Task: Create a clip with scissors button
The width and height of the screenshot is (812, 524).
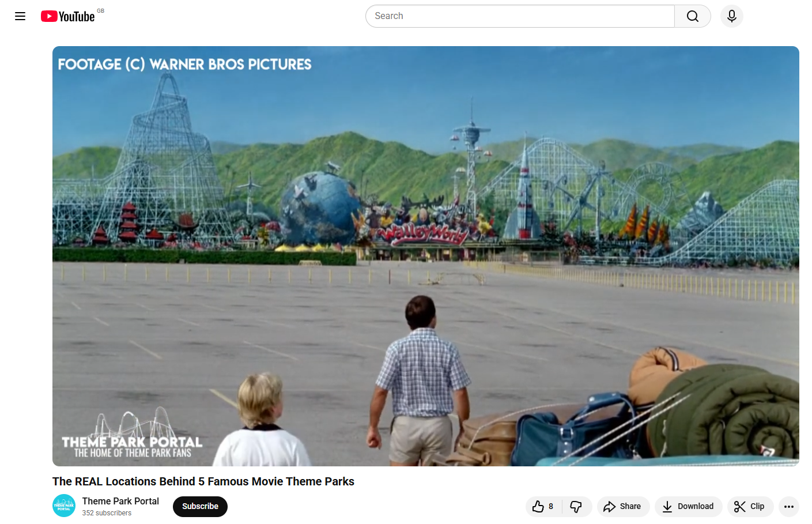Action: pyautogui.click(x=750, y=507)
